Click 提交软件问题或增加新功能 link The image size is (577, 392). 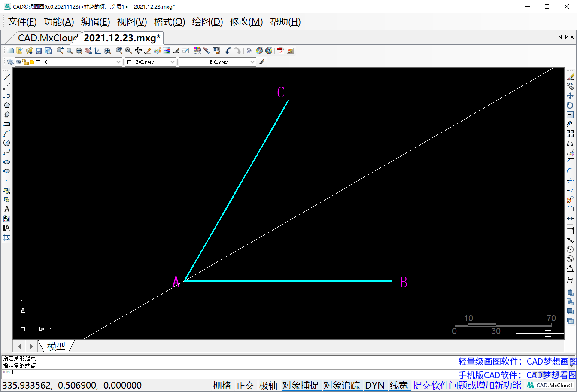[467, 386]
